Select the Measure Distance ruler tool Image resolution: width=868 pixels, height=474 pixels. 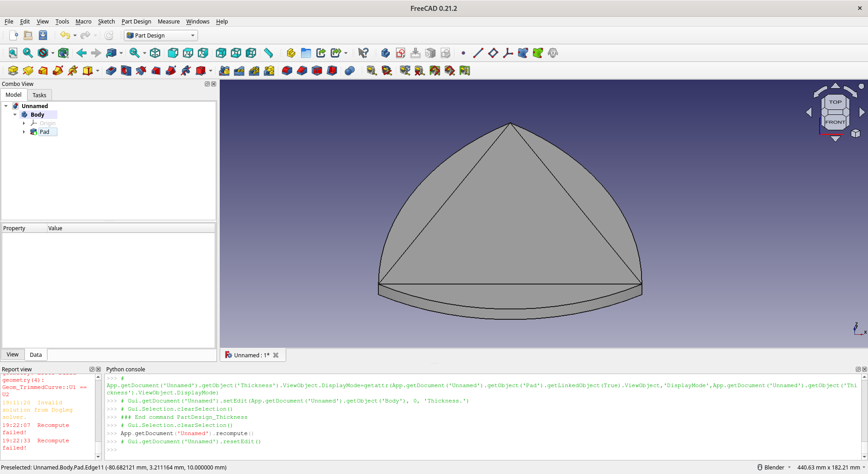pos(269,53)
